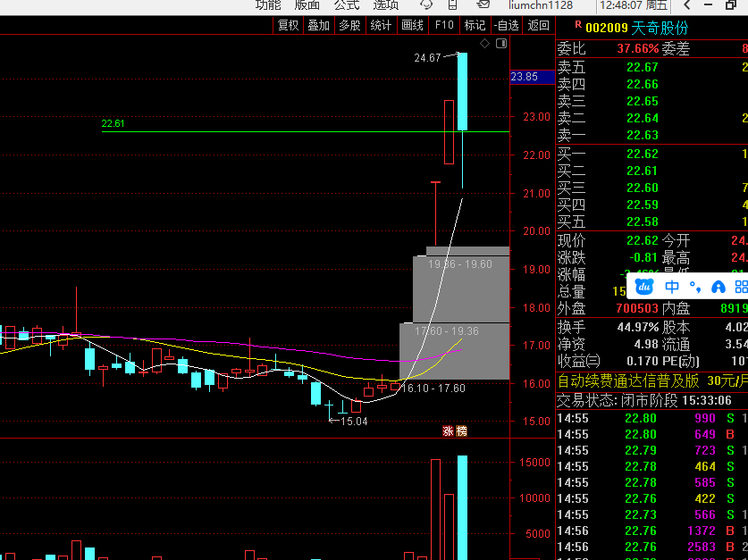
Task: Open the 选项 menu
Action: tap(385, 4)
